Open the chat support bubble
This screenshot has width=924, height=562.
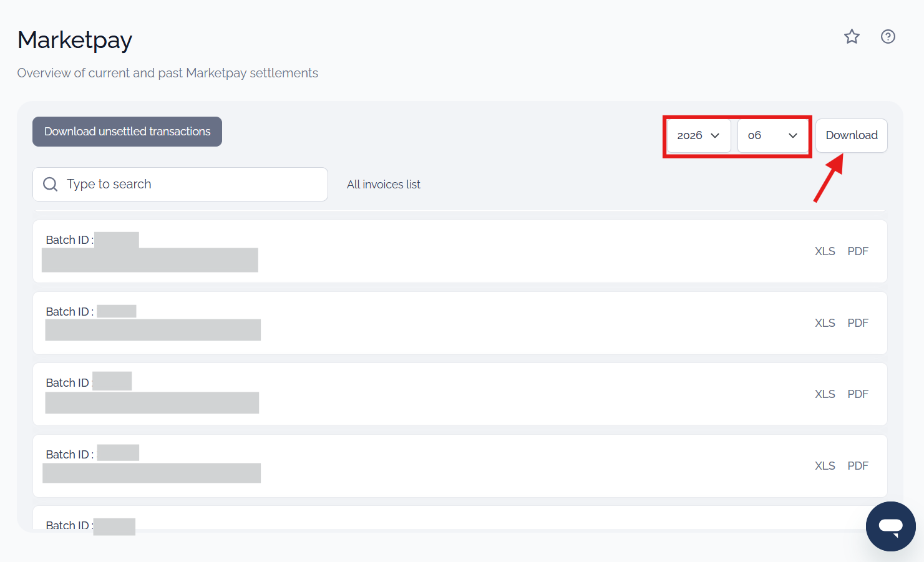[890, 526]
